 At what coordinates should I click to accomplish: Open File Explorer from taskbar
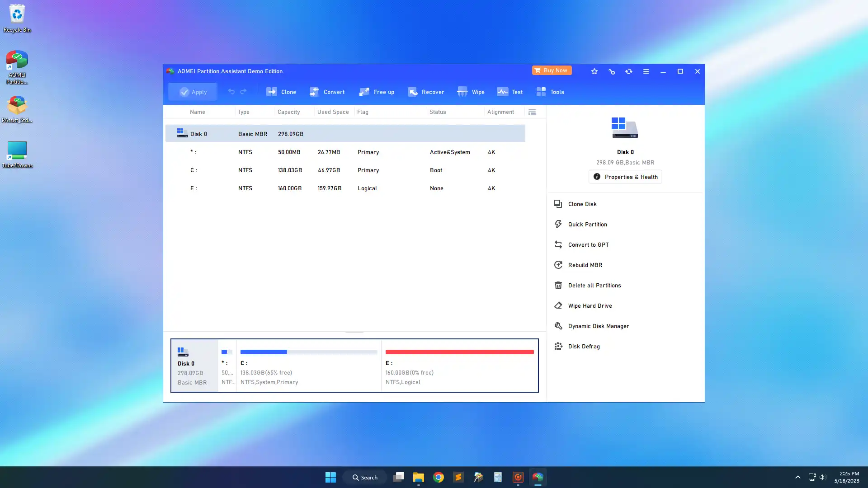click(418, 477)
